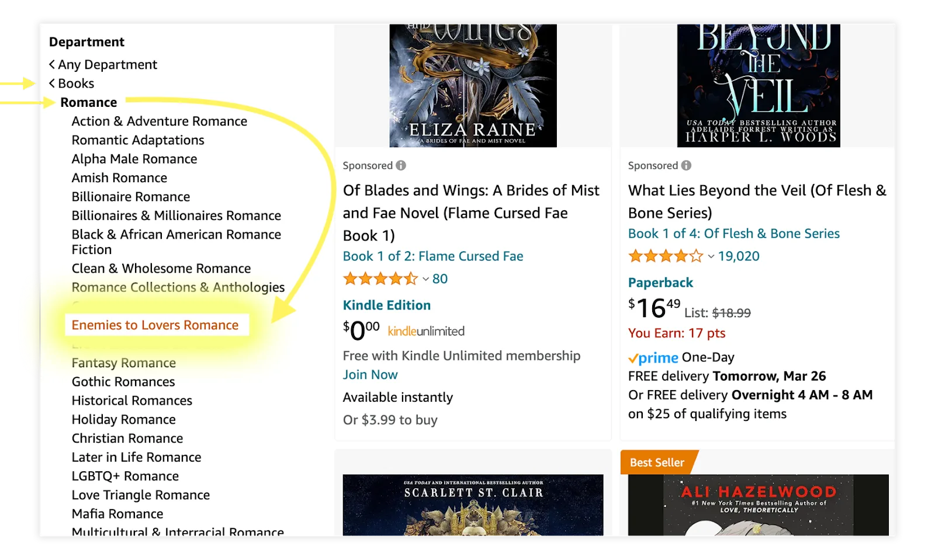The image size is (935, 560).
Task: Select Alpha Male Romance
Action: pyautogui.click(x=134, y=159)
